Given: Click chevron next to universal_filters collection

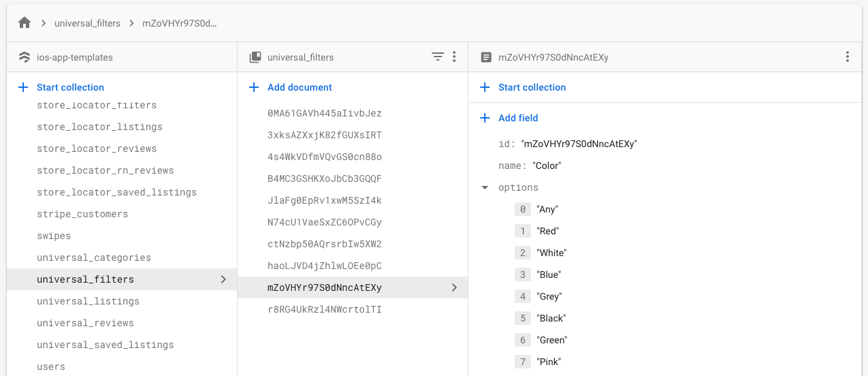Looking at the screenshot, I should [223, 279].
